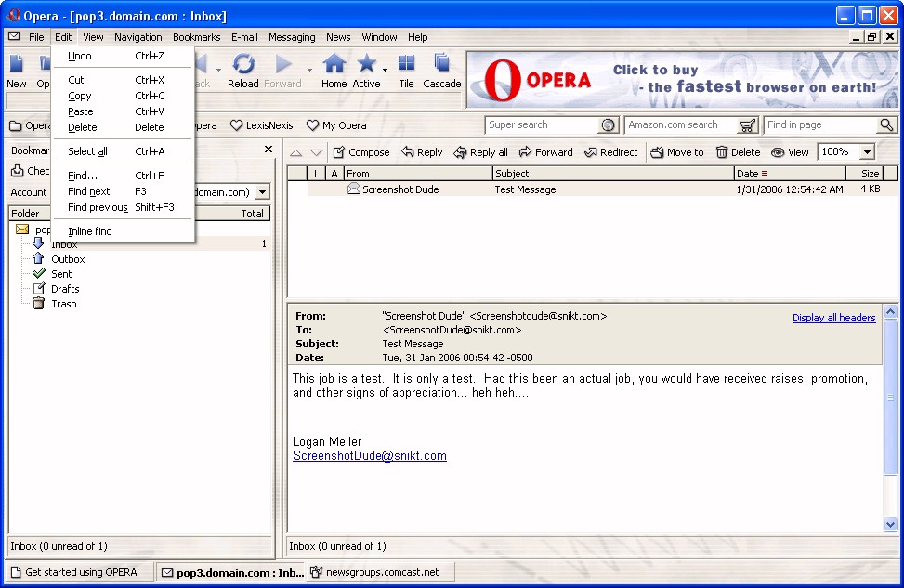
Task: Select the Sent folder
Action: click(61, 274)
